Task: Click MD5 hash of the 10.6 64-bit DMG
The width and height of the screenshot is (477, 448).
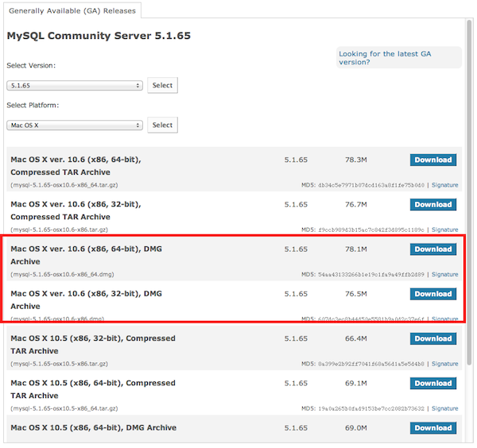Action: (371, 275)
